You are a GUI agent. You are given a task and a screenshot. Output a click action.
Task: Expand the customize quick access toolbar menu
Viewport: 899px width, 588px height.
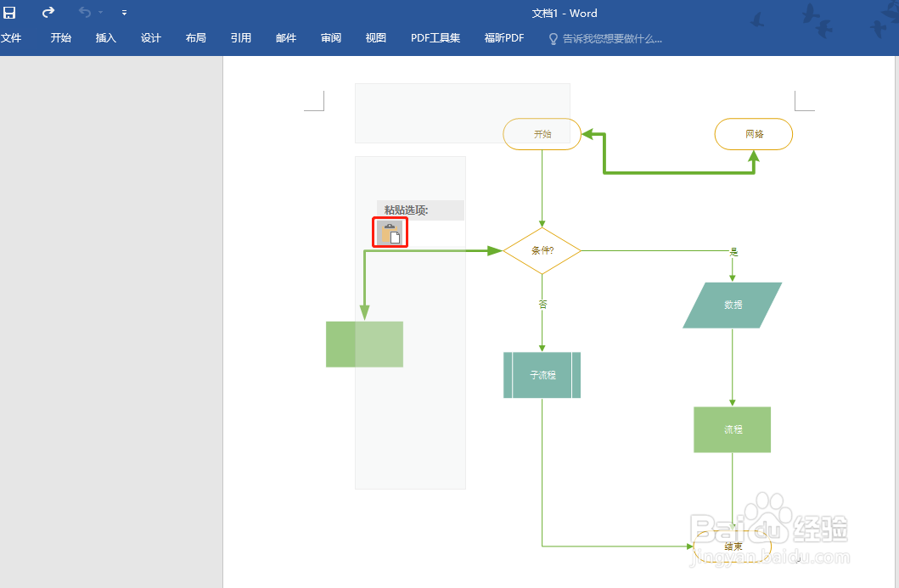click(125, 13)
